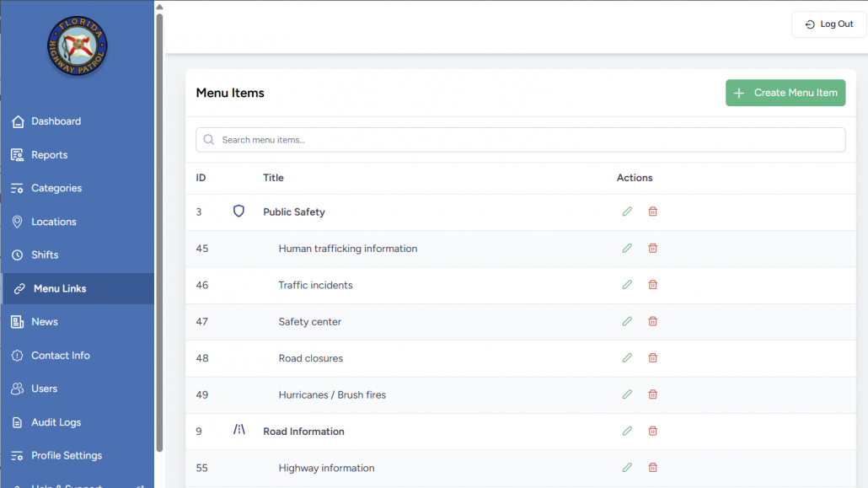Navigate to the Locations section
This screenshot has width=868, height=488.
[53, 222]
